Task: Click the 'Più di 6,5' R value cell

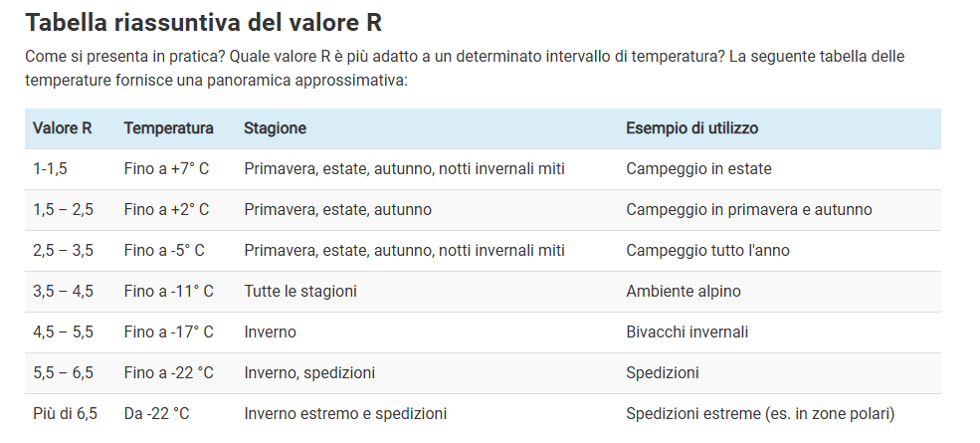Action: pos(65,413)
